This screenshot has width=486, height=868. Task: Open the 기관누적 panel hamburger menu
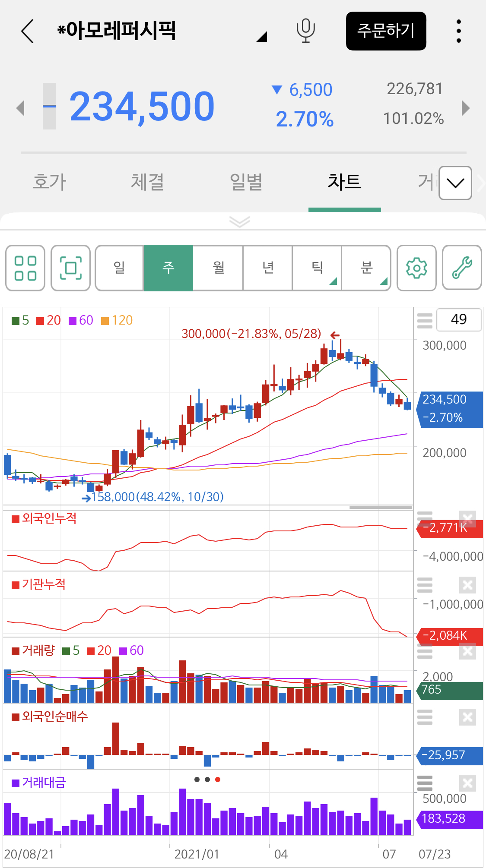pyautogui.click(x=425, y=585)
